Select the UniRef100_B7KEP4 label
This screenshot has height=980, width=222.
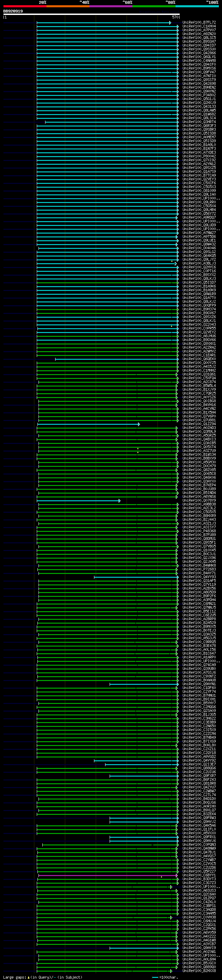[x=199, y=485]
